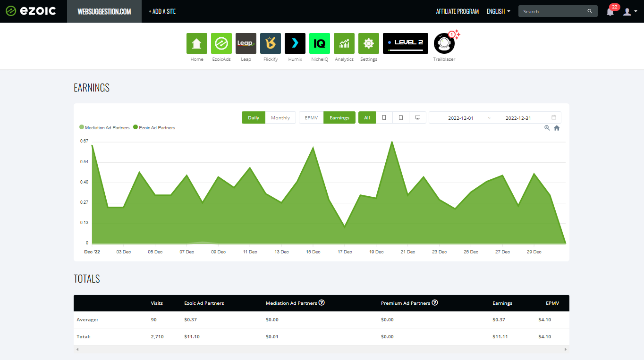The width and height of the screenshot is (644, 360).
Task: Click the 'Total:' row label
Action: pyautogui.click(x=84, y=336)
